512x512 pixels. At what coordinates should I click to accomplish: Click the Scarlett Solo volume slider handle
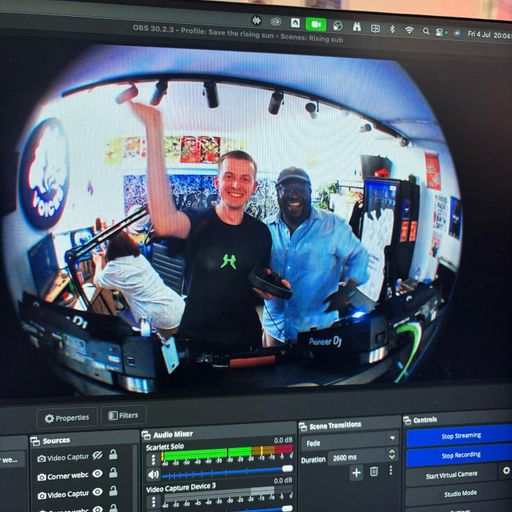pyautogui.click(x=287, y=468)
